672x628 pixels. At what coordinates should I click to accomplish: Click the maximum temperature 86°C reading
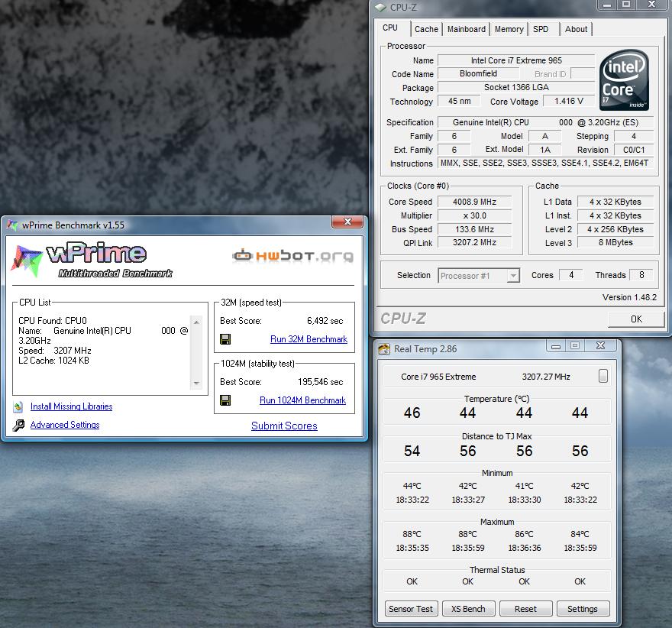pyautogui.click(x=524, y=534)
